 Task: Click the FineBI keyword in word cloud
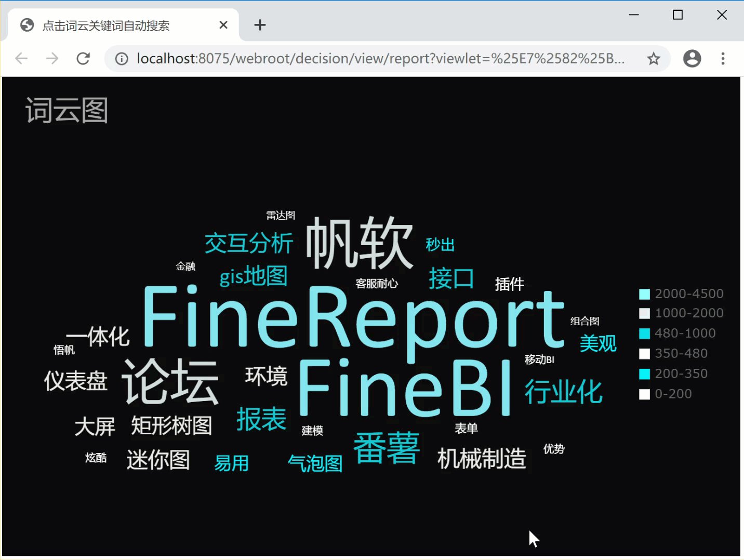coord(405,388)
